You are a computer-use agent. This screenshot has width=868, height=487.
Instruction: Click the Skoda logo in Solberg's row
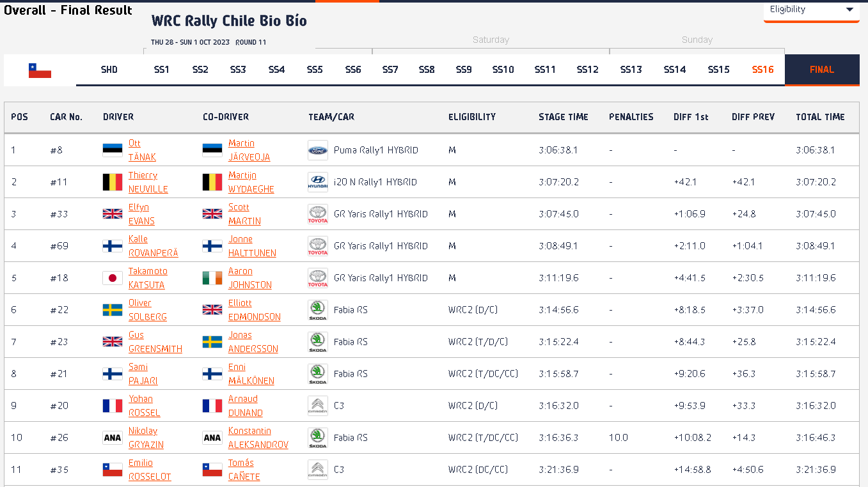pos(318,310)
